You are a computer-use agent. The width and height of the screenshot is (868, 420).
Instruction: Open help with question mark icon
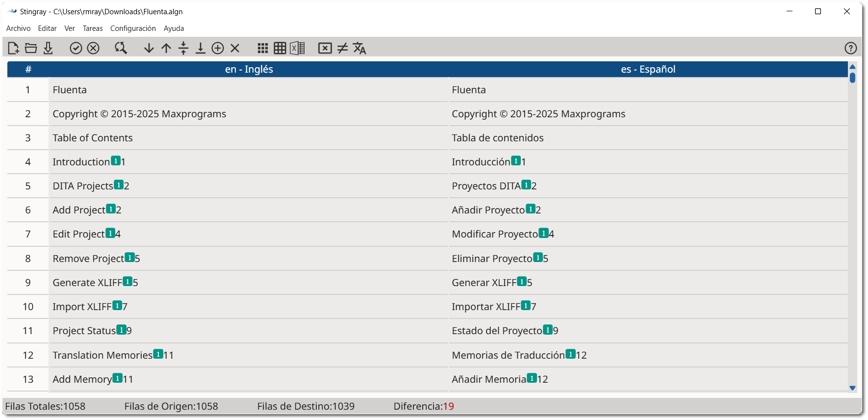851,48
